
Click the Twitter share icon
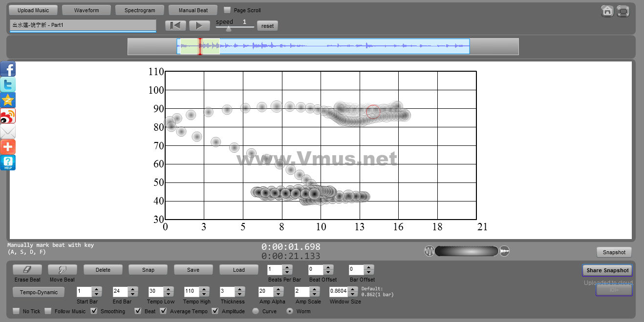pos(8,85)
